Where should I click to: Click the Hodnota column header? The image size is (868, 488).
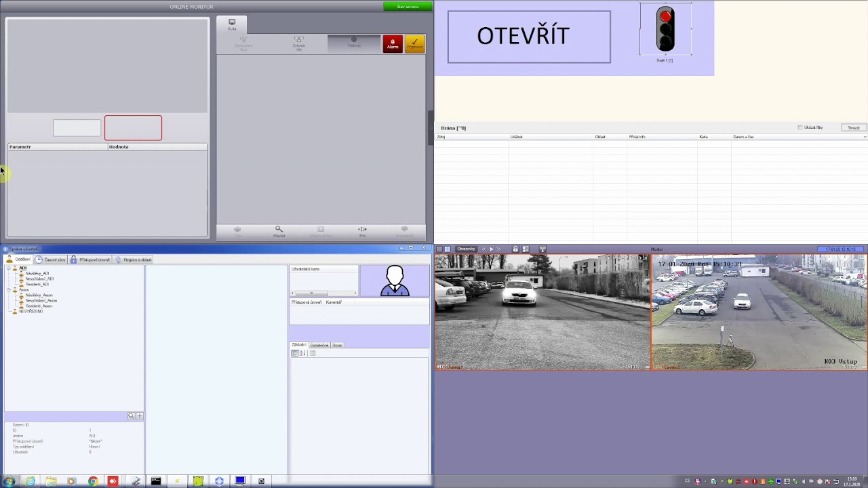click(x=157, y=147)
